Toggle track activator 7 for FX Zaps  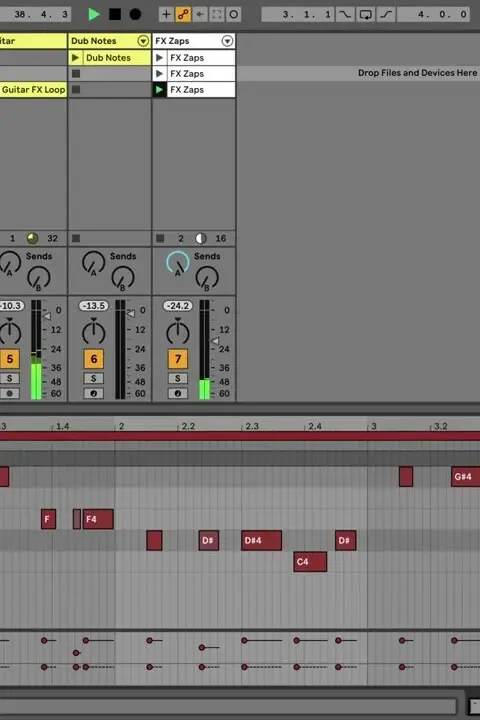pyautogui.click(x=178, y=359)
